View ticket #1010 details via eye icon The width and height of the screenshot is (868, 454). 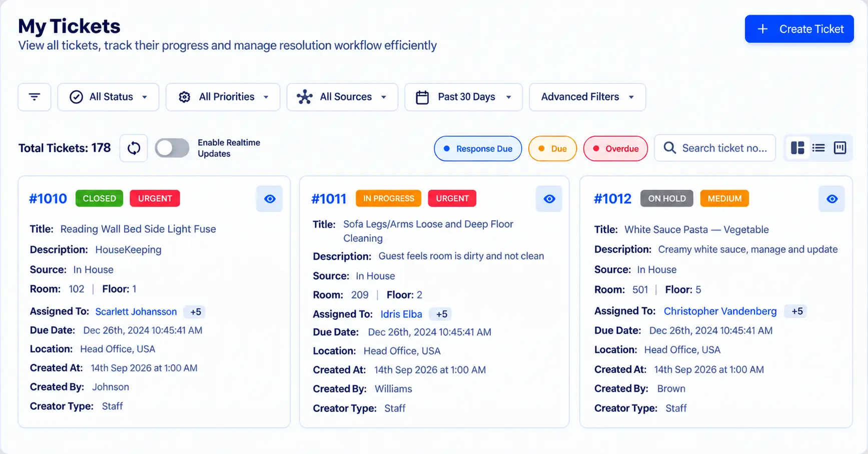270,199
